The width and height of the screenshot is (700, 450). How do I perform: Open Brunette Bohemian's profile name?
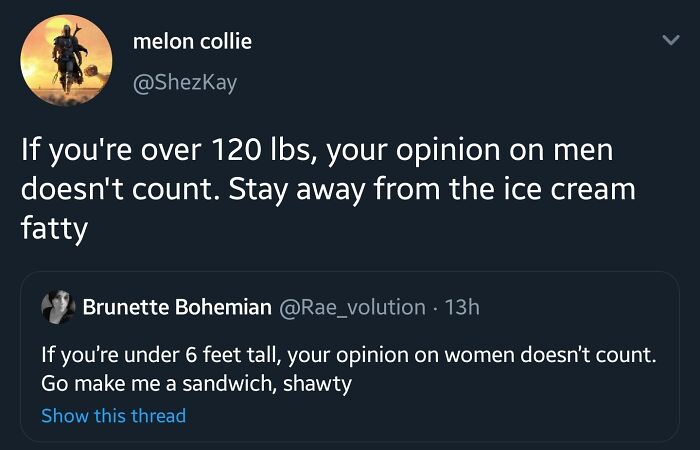point(177,307)
